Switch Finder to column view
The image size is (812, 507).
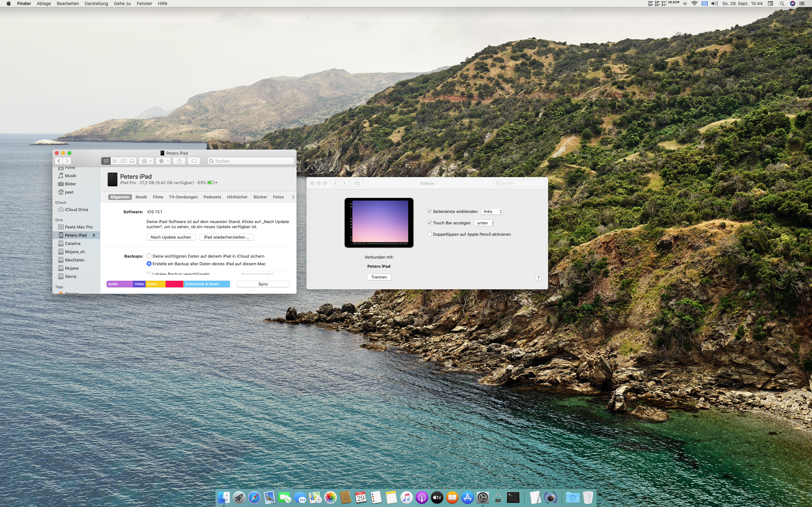[123, 161]
